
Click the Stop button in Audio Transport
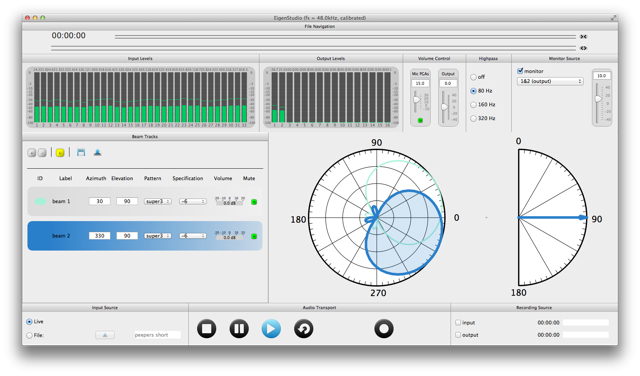pyautogui.click(x=207, y=329)
